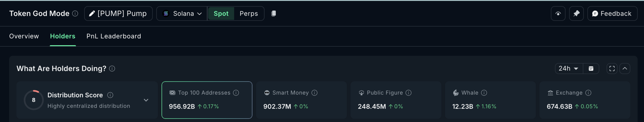
Task: Switch to Spot trading mode
Action: tap(221, 13)
